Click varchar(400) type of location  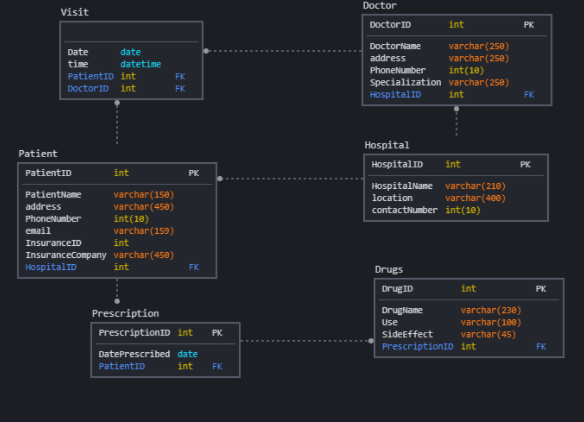click(x=475, y=198)
